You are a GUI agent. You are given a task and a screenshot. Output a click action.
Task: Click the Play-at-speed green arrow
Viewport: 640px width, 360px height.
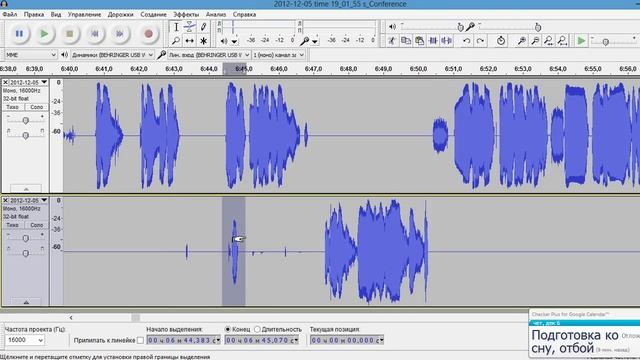pyautogui.click(x=581, y=40)
